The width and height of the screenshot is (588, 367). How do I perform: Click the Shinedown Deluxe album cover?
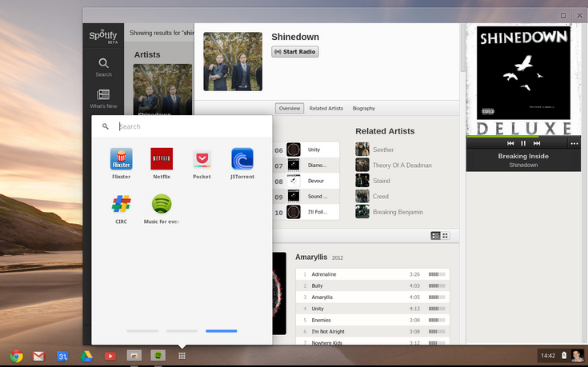pos(523,80)
